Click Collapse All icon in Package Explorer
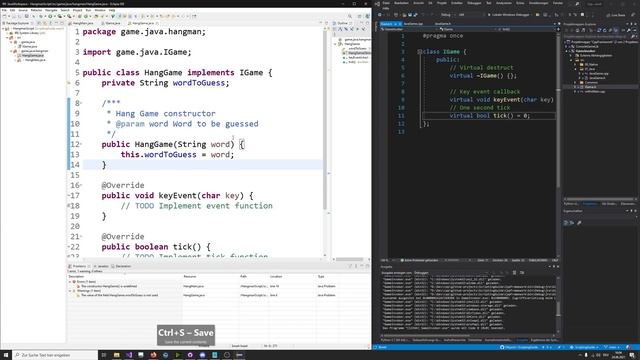Viewport: 640px width, 360px height. tap(40, 23)
